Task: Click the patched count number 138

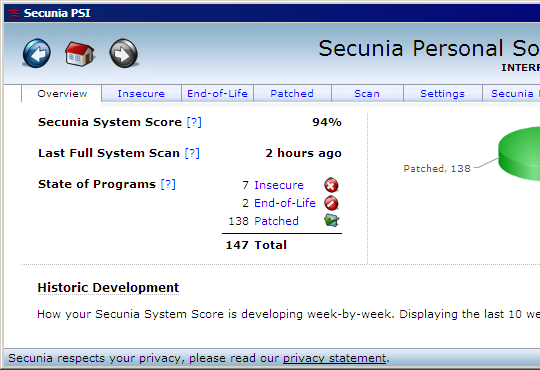Action: pyautogui.click(x=238, y=221)
